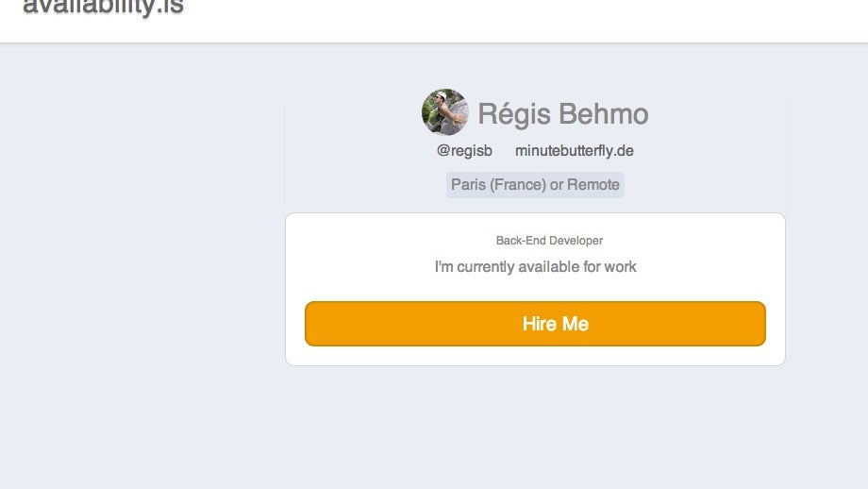Follow the regisb username link
The image size is (868, 489).
pos(464,151)
